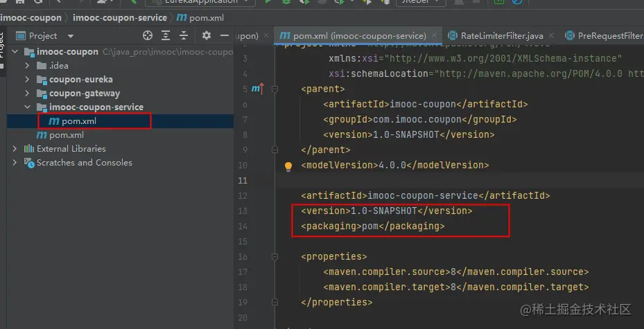Click the imooc-coupon-service breadcrumb

pyautogui.click(x=120, y=18)
